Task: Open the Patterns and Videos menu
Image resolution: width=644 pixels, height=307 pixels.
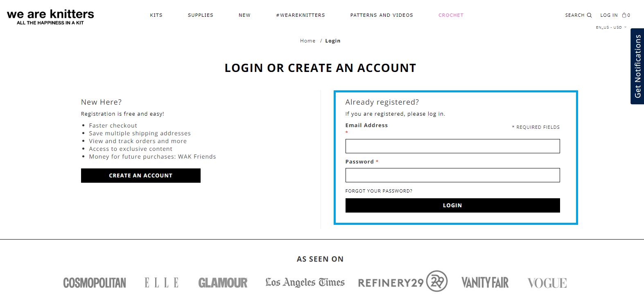Action: point(382,15)
